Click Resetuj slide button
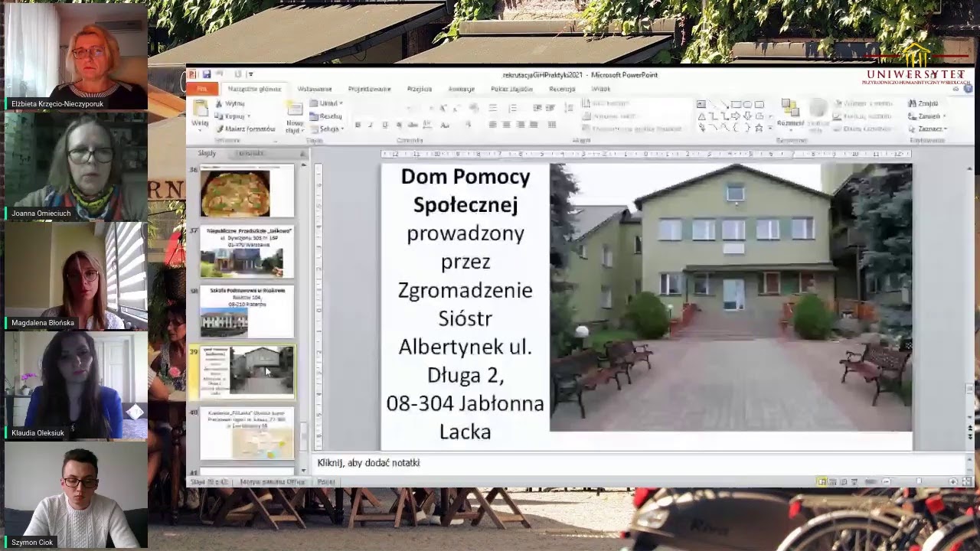 [325, 116]
